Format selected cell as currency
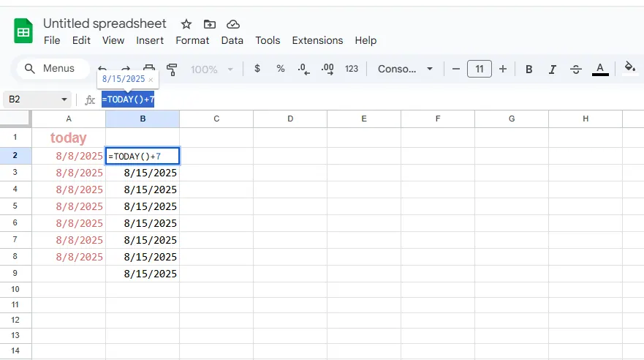Viewport: 644px width, 360px height. [257, 69]
